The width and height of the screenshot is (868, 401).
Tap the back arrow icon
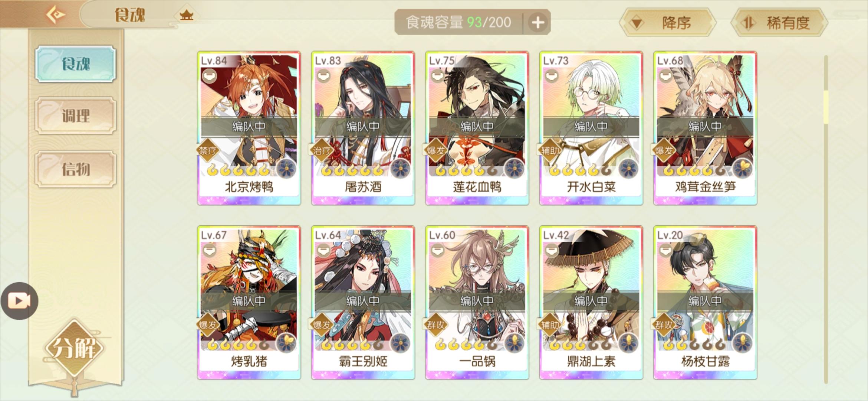click(56, 15)
